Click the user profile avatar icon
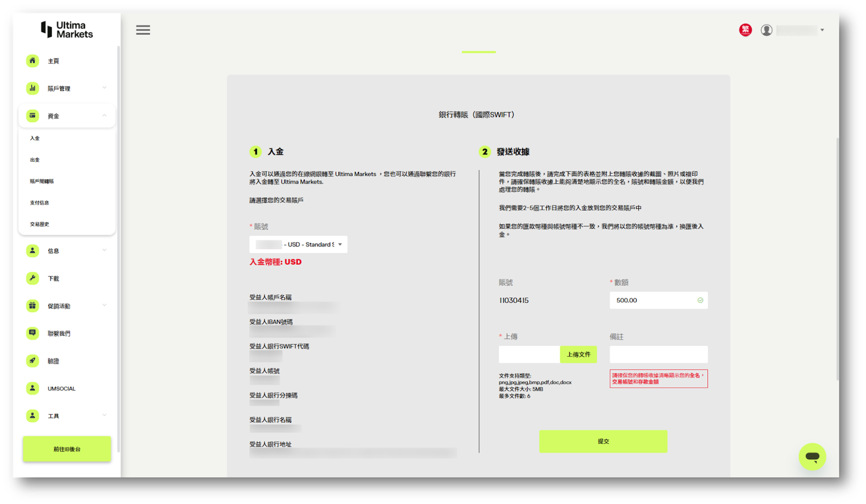The height and width of the screenshot is (504, 866). pos(766,30)
